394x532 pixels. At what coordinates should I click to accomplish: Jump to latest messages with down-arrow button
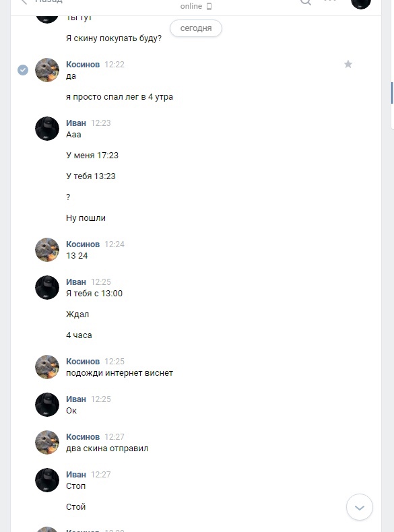pyautogui.click(x=360, y=507)
